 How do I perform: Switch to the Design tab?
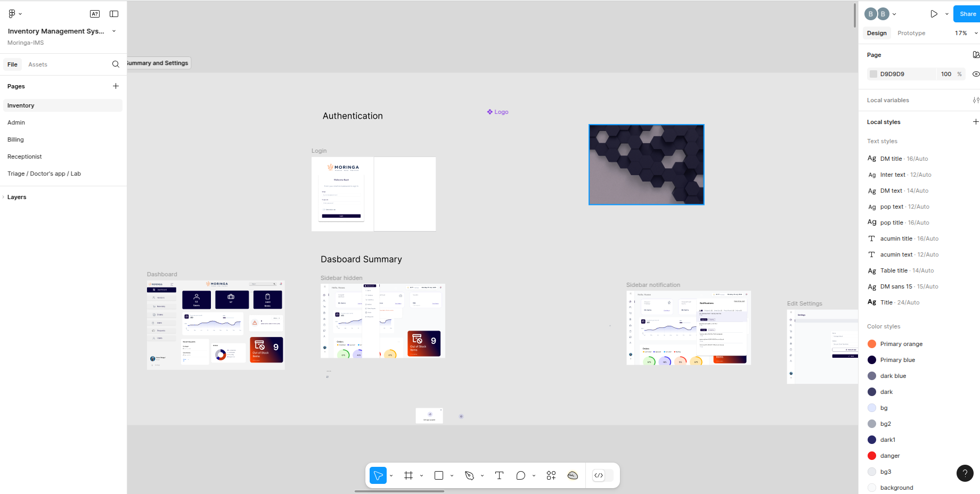[877, 33]
